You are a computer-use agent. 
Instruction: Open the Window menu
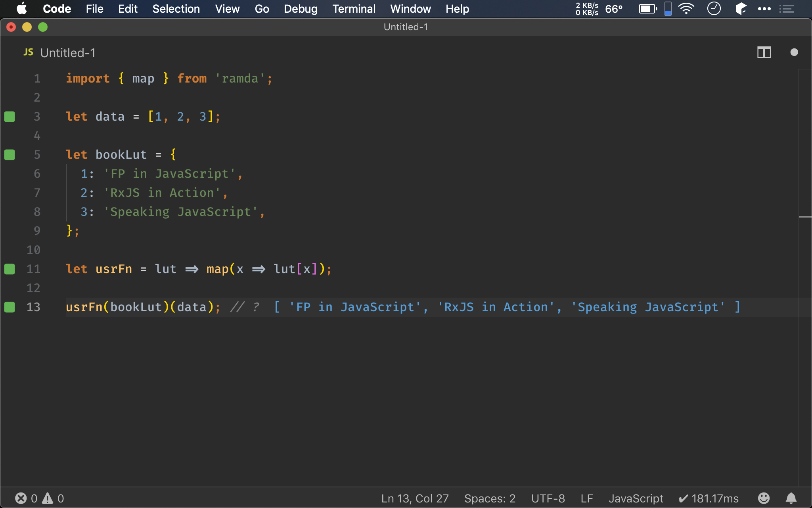(x=410, y=9)
